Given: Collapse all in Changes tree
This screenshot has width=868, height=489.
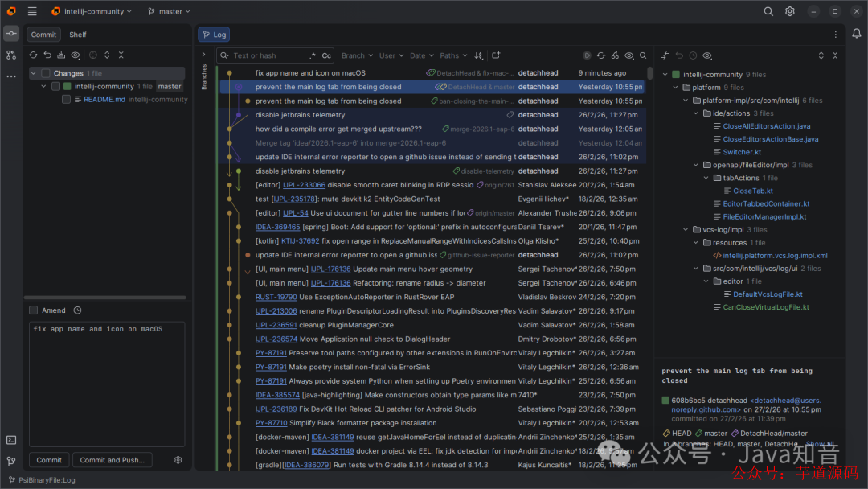Looking at the screenshot, I should tap(121, 55).
